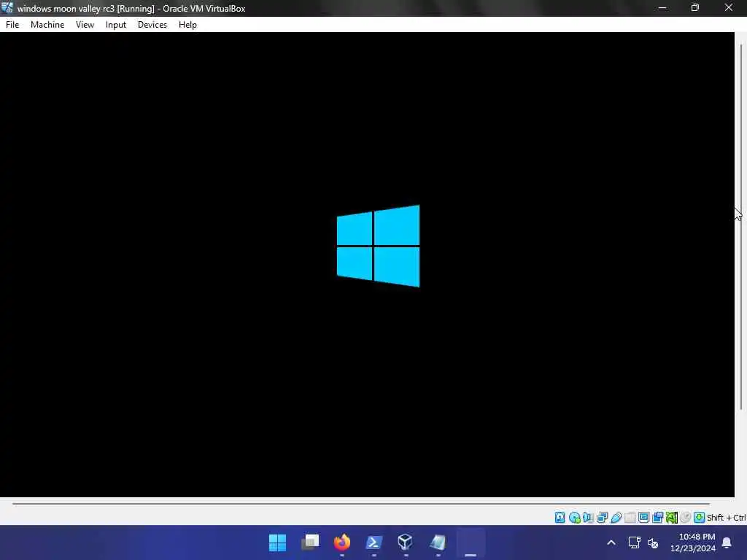Open the Input menu
This screenshot has height=560, width=747.
click(x=116, y=25)
